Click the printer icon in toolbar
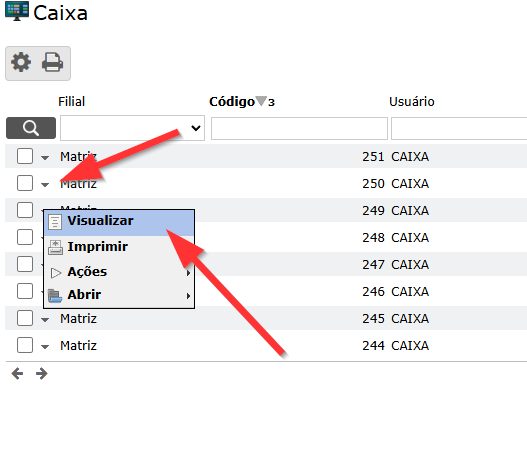The image size is (527, 454). tap(52, 62)
